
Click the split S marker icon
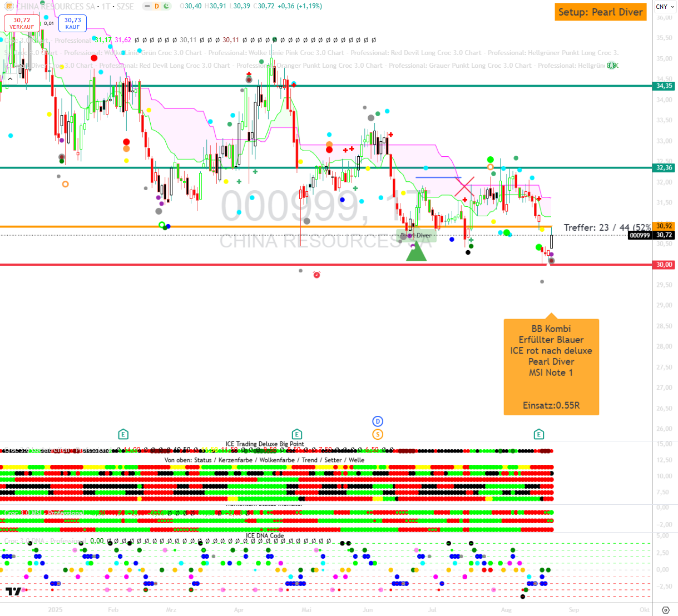click(x=378, y=434)
